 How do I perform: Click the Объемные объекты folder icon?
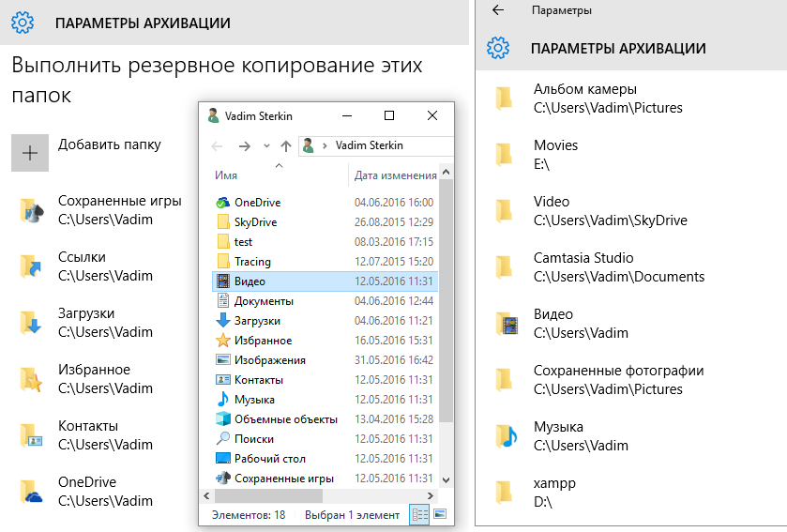222,419
